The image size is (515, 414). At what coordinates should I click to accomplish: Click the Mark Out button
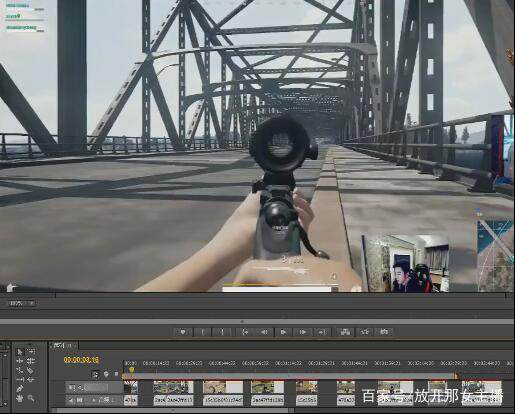222,332
